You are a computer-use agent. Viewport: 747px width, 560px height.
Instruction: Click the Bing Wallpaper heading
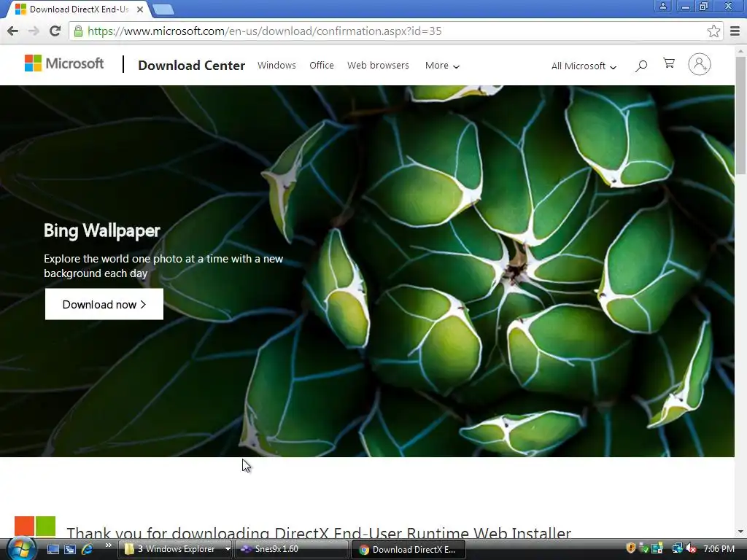tap(102, 230)
